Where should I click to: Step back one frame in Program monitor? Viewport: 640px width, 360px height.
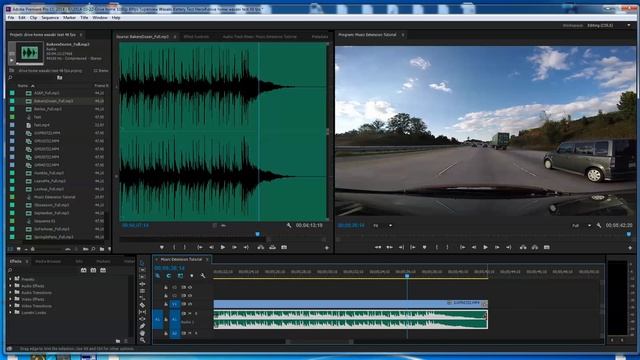pos(474,247)
